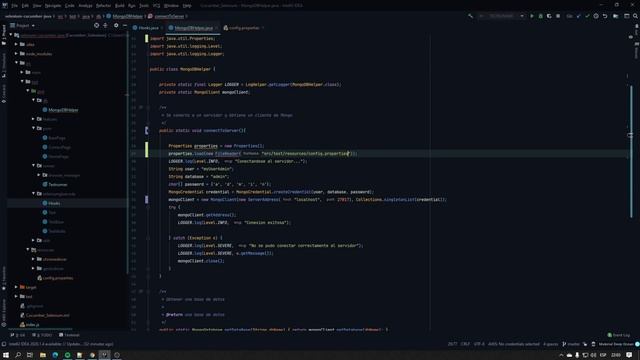
Task: Collapse the project root node
Action: [11, 35]
